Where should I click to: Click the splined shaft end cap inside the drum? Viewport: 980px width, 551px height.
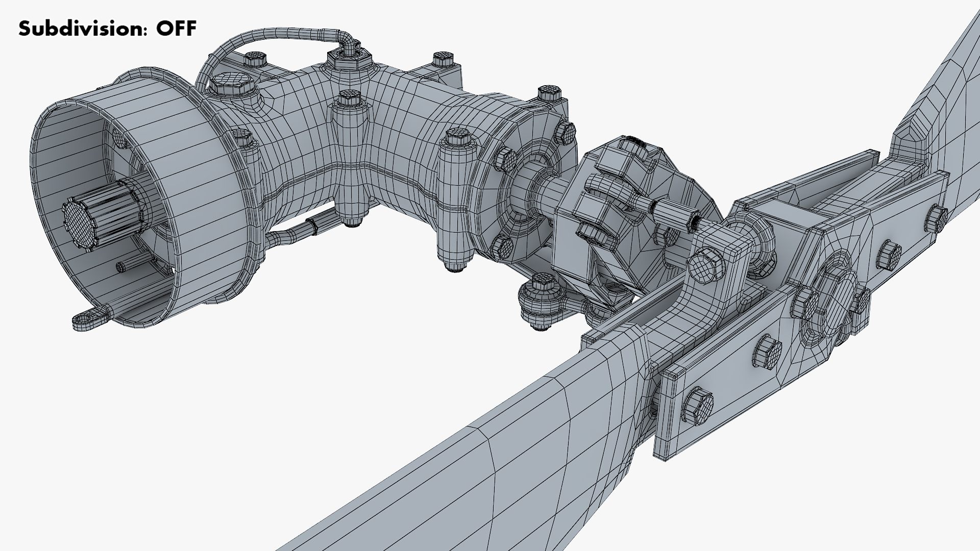[81, 223]
